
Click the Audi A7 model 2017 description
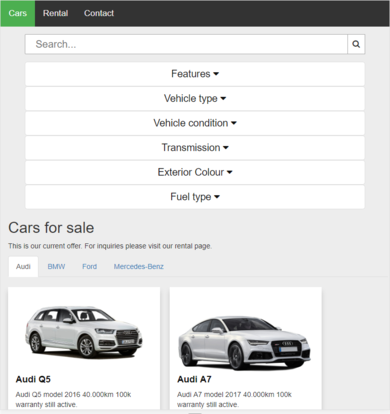(x=234, y=399)
